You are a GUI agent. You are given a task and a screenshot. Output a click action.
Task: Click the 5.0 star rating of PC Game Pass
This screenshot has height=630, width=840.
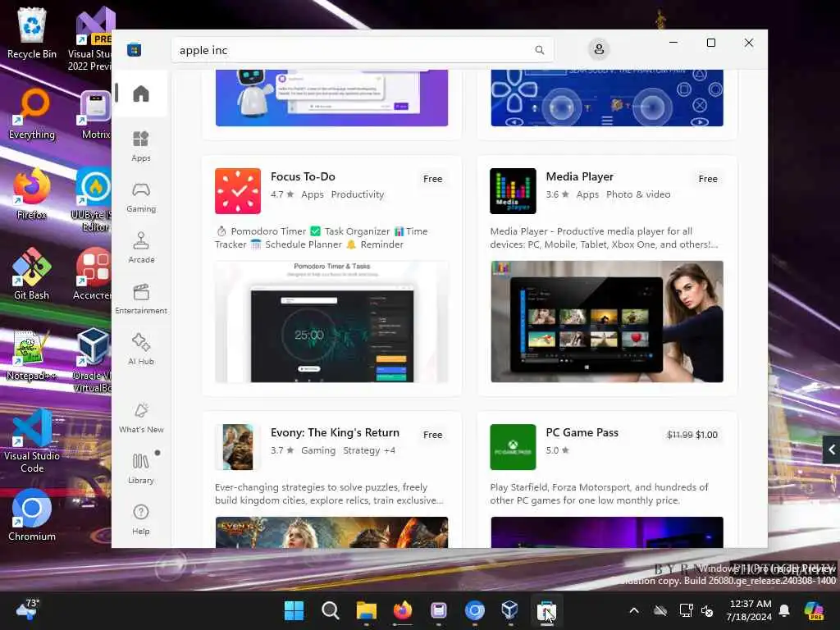click(x=557, y=450)
